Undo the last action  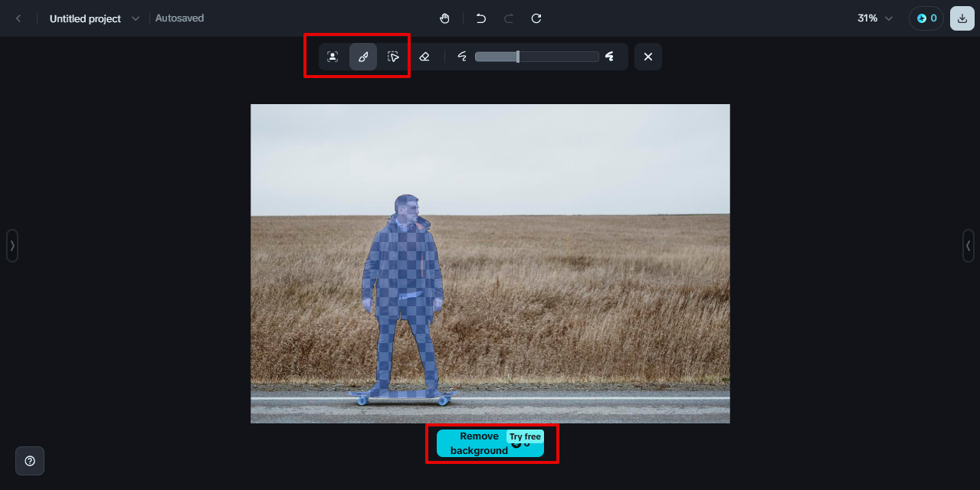(480, 18)
